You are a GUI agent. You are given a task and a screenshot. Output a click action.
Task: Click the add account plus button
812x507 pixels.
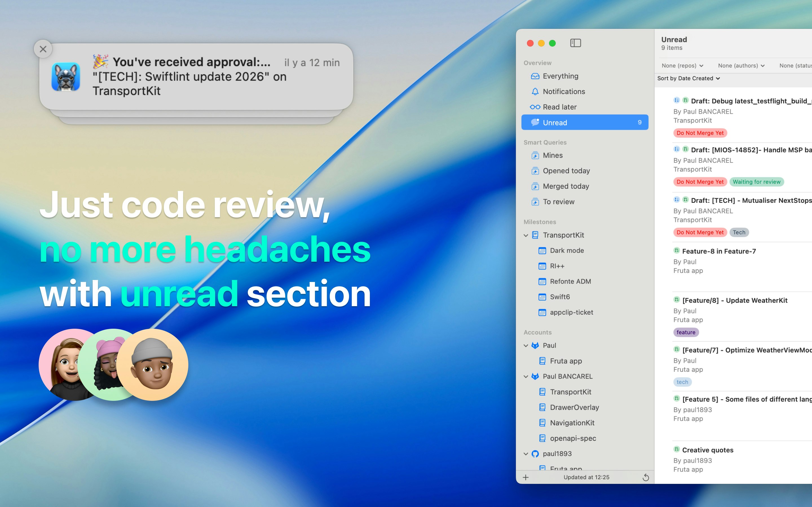[526, 477]
